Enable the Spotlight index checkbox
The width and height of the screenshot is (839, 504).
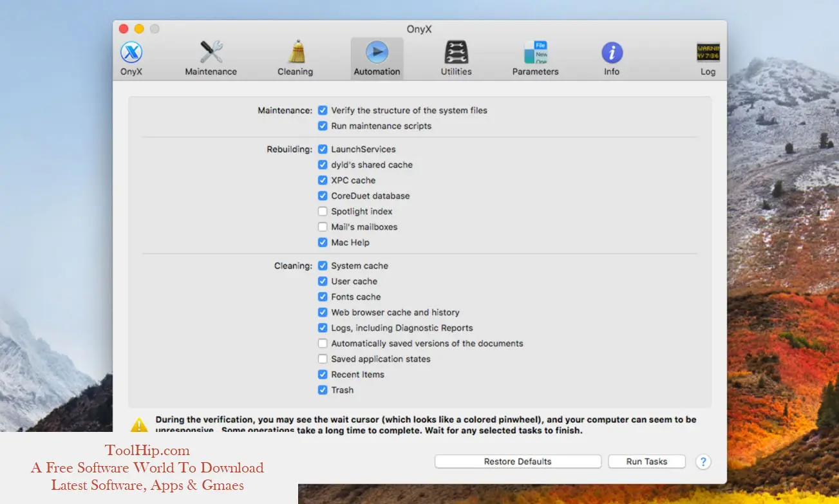tap(323, 211)
